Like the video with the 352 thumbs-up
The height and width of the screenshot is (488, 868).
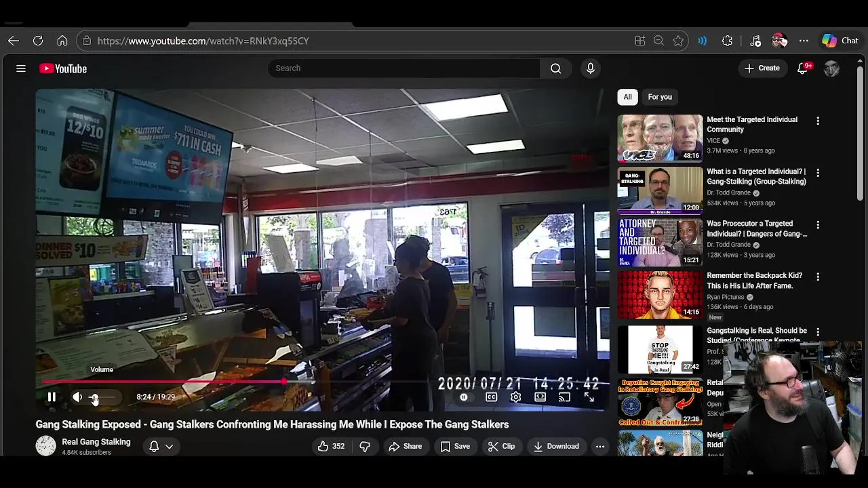tap(332, 446)
